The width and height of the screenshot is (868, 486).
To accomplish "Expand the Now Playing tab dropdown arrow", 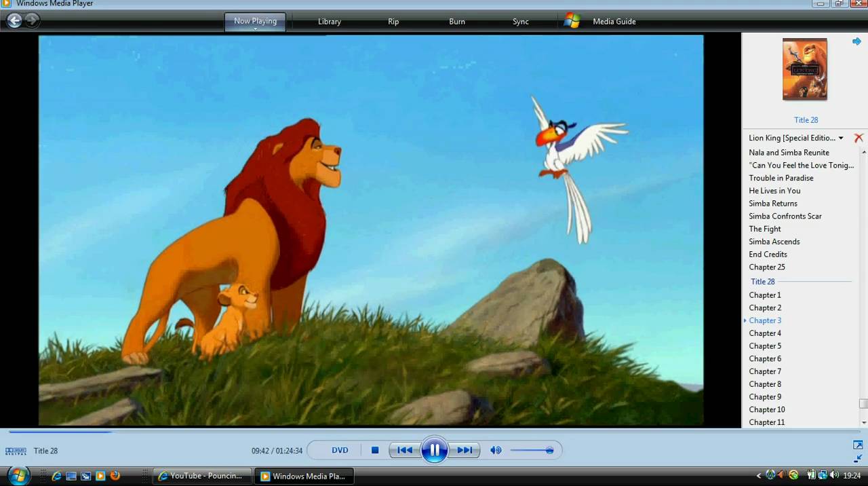I will (x=255, y=29).
